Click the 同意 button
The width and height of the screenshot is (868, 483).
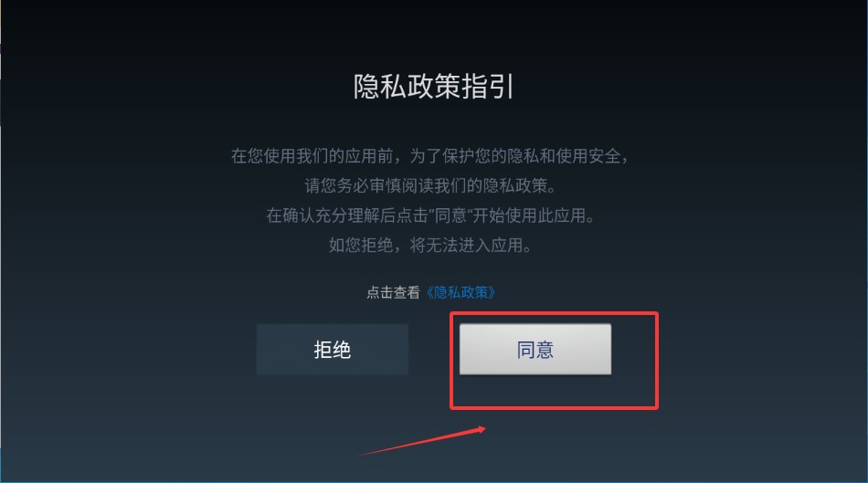pos(535,349)
